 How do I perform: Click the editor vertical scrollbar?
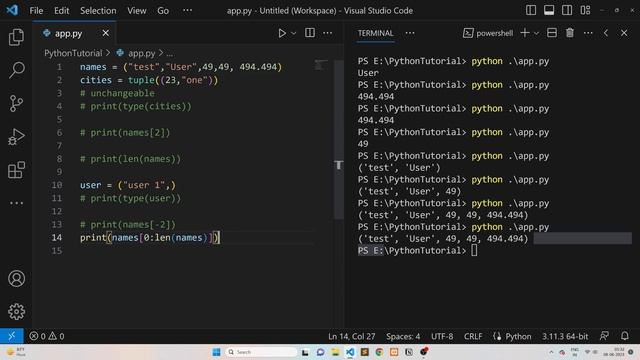(x=338, y=139)
